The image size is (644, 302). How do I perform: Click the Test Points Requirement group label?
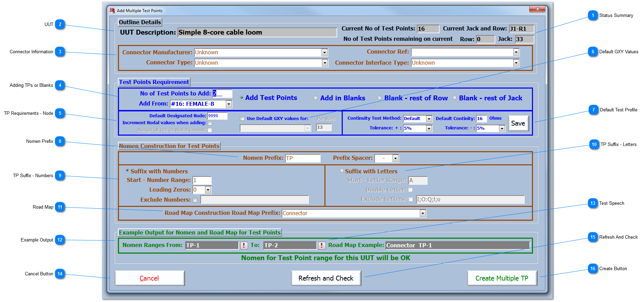coord(154,82)
